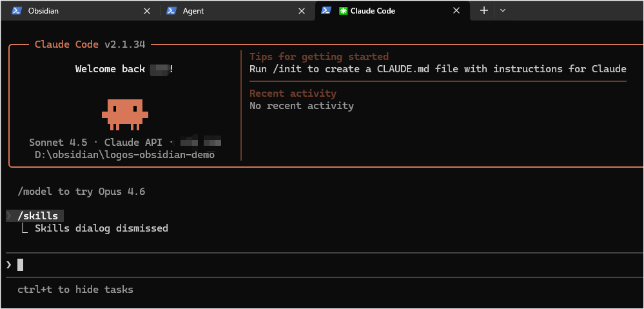This screenshot has width=644, height=309.
Task: Click the "ctrl+t to hide tasks" hint
Action: (75, 290)
